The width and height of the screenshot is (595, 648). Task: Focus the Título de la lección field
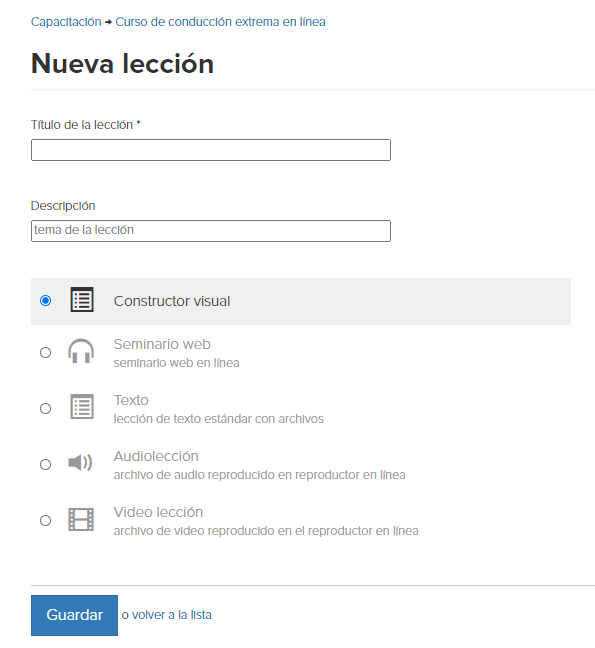click(x=211, y=150)
